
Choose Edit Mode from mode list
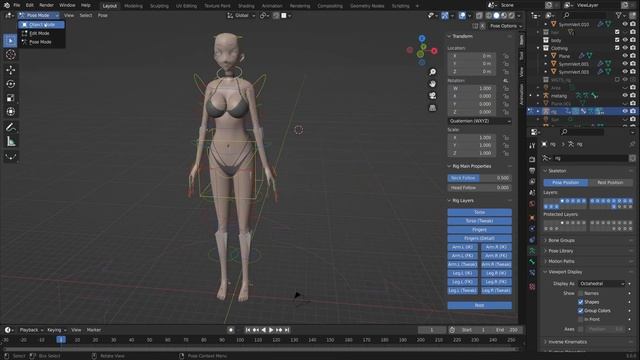41,33
